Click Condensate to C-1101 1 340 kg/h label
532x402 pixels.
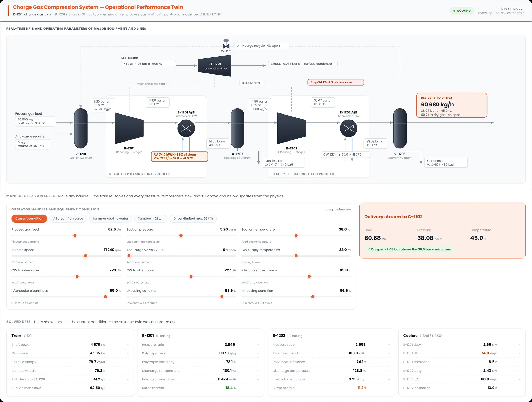click(x=283, y=163)
